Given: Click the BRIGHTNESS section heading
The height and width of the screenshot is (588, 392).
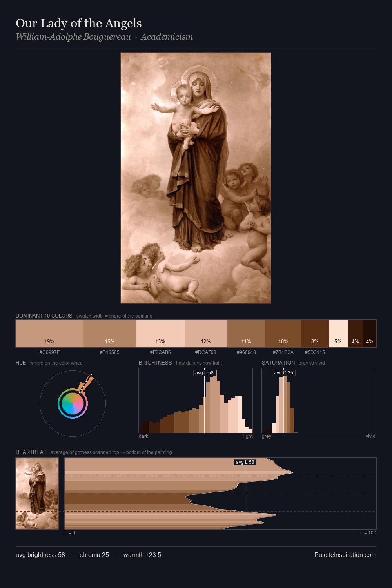Looking at the screenshot, I should pos(155,363).
